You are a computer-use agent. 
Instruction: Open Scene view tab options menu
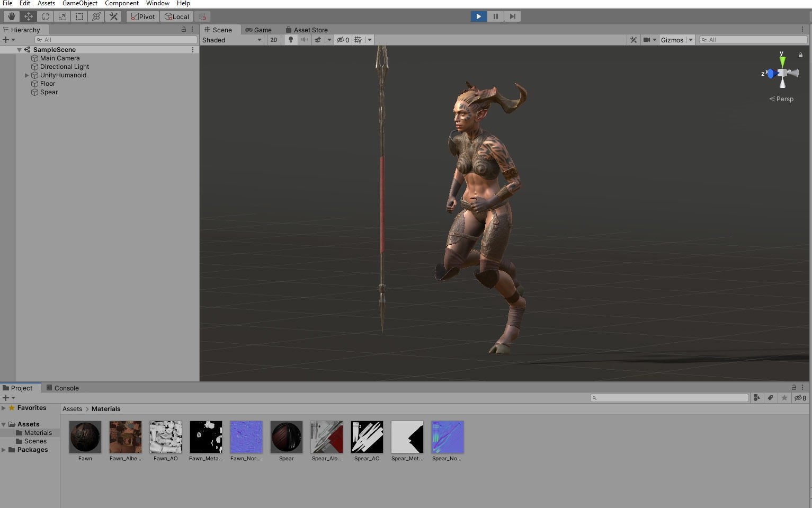(x=802, y=30)
